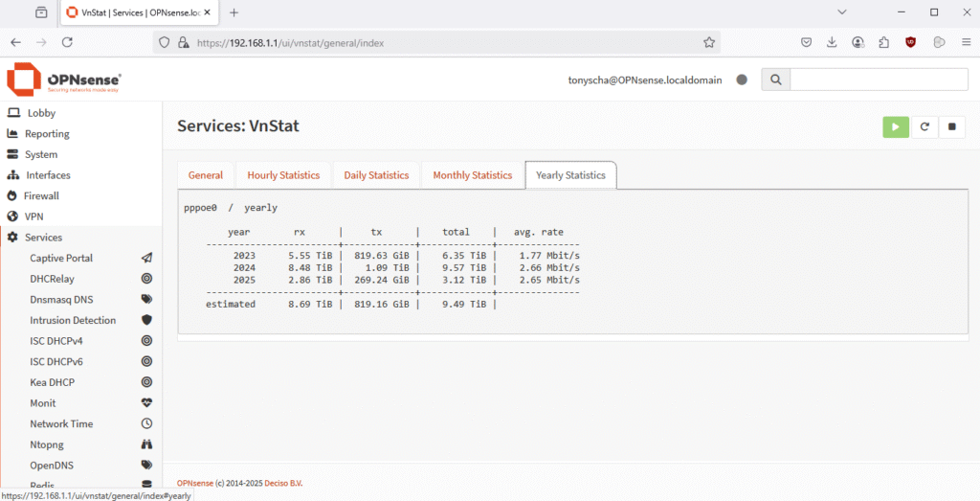Click the grey status dot beside username
The image size is (980, 501).
tap(742, 80)
